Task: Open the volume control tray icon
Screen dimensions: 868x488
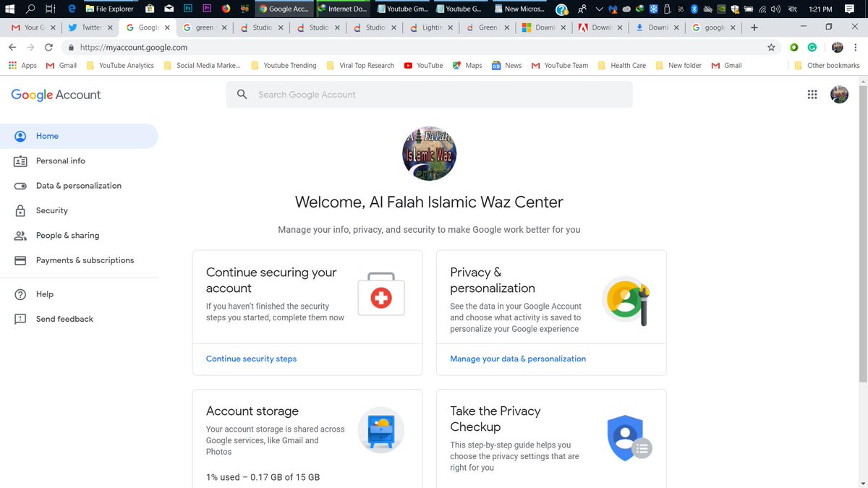Action: [x=775, y=9]
